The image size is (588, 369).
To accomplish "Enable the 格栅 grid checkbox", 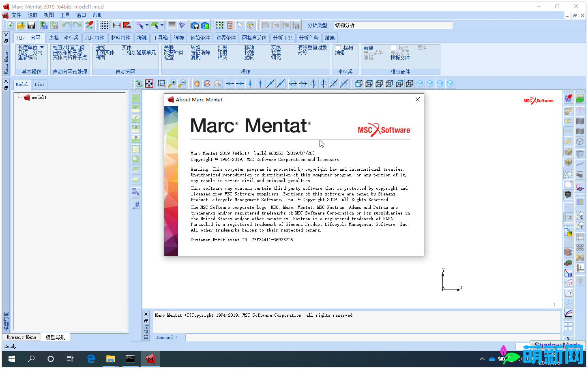I will [x=338, y=48].
